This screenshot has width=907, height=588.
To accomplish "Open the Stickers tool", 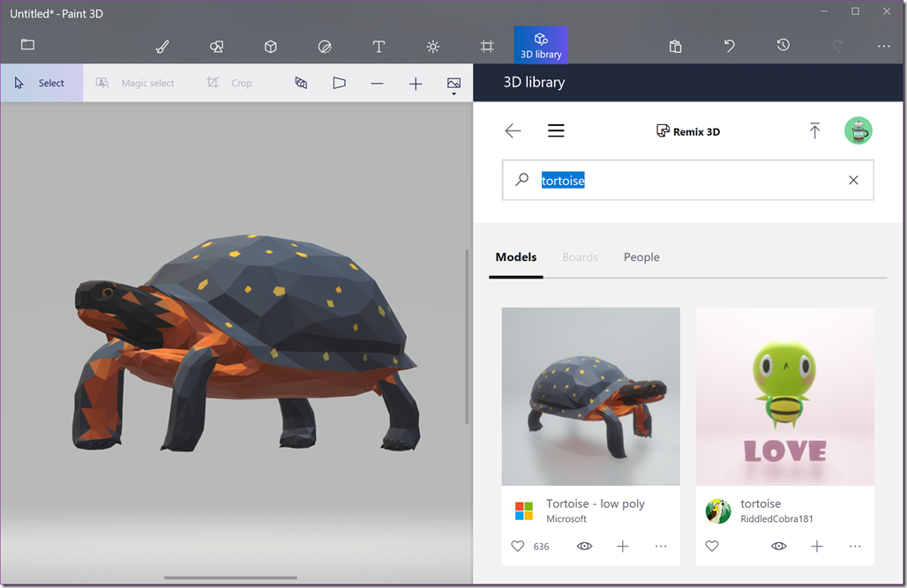I will [x=325, y=46].
